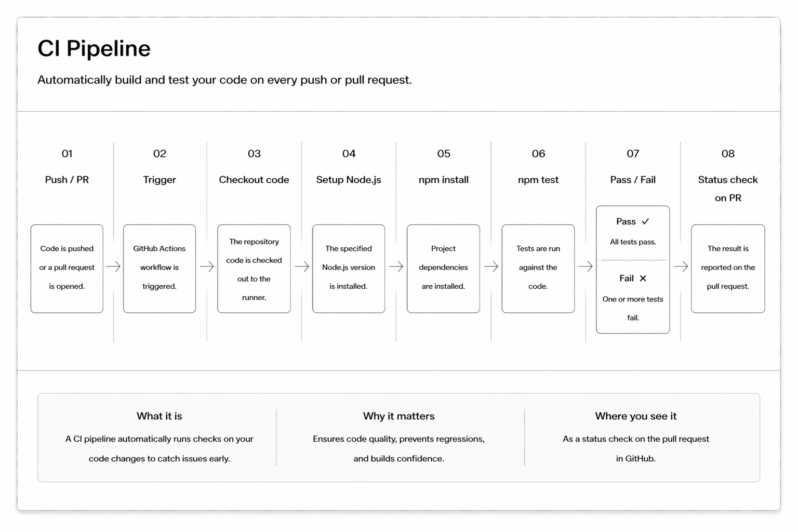Viewport: 798px width, 532px height.
Task: Click arrow between Checkout code and Setup Node.js
Action: coord(302,267)
